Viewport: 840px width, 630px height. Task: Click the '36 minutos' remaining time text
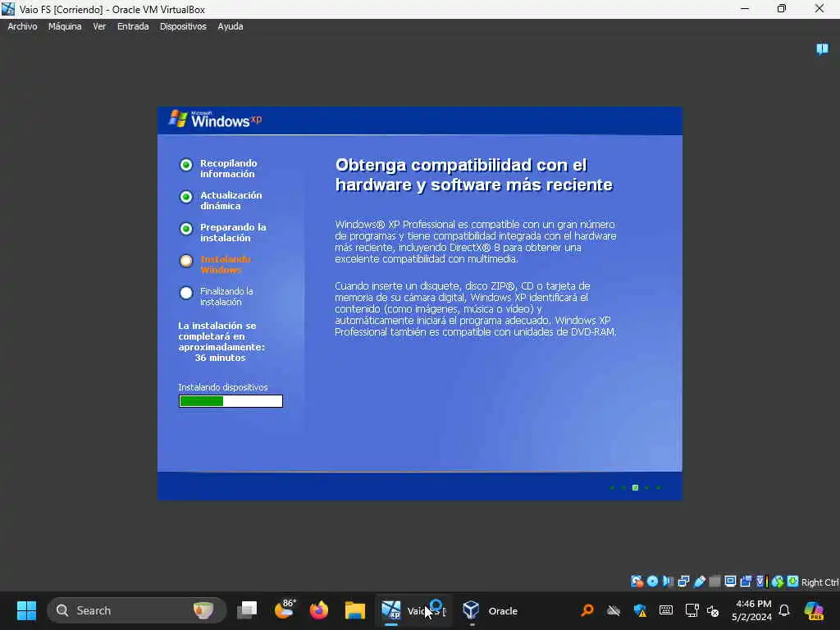220,358
